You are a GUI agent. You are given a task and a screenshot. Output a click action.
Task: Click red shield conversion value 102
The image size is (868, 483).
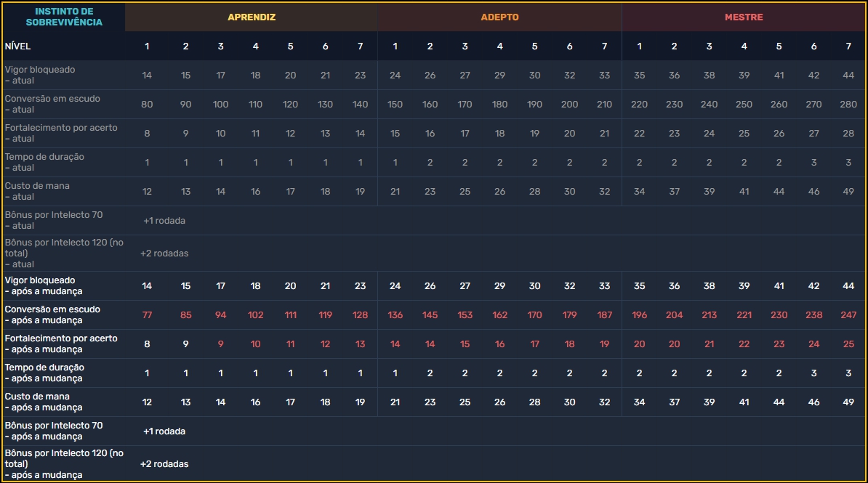pyautogui.click(x=255, y=315)
